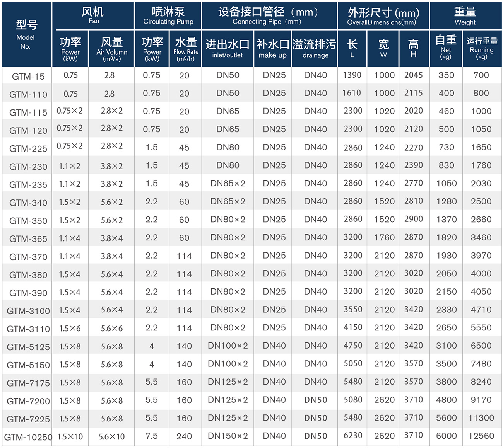Select the running weight value 8240
This screenshot has height=448, width=503.
[481, 382]
